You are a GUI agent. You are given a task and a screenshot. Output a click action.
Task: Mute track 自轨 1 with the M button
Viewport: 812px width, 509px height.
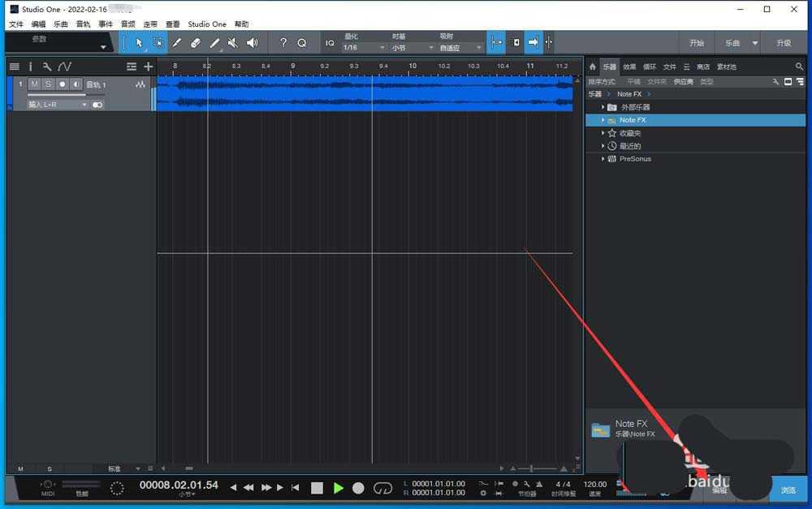[x=33, y=84]
